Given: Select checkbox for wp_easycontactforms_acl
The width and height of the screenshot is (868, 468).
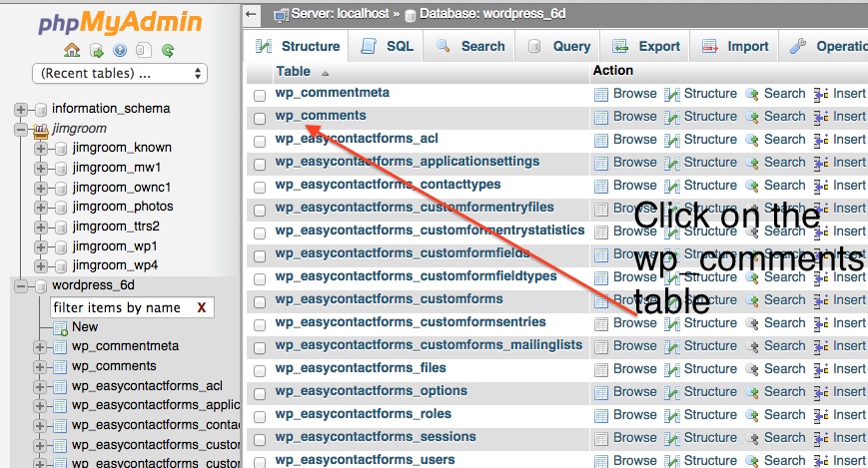Looking at the screenshot, I should pyautogui.click(x=260, y=141).
